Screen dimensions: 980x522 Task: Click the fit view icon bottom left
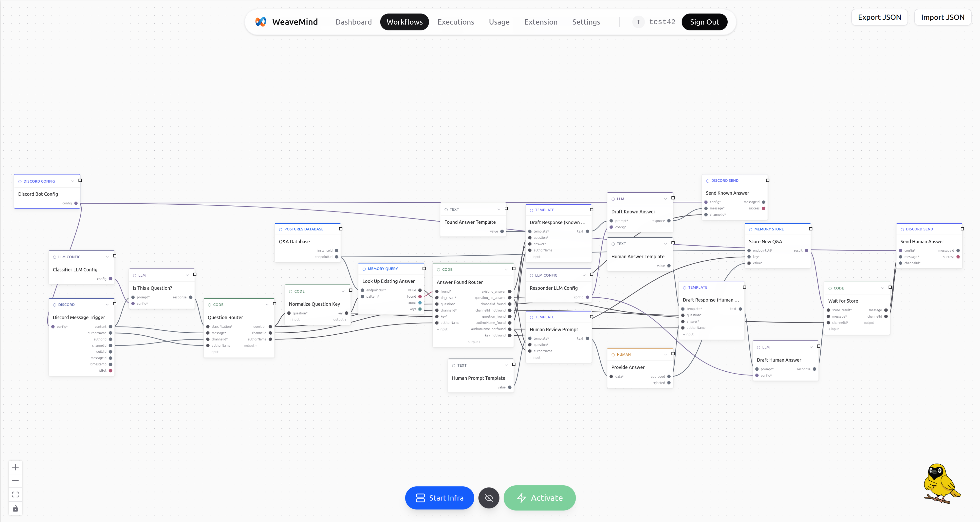click(x=15, y=494)
